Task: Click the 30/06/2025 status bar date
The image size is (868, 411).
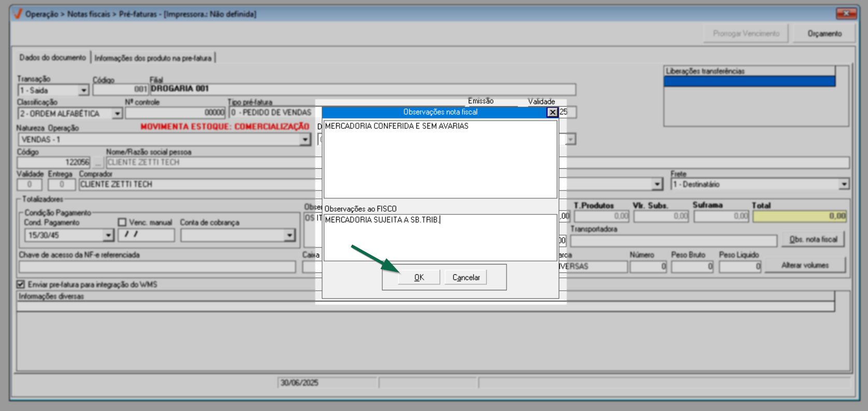Action: [x=299, y=383]
